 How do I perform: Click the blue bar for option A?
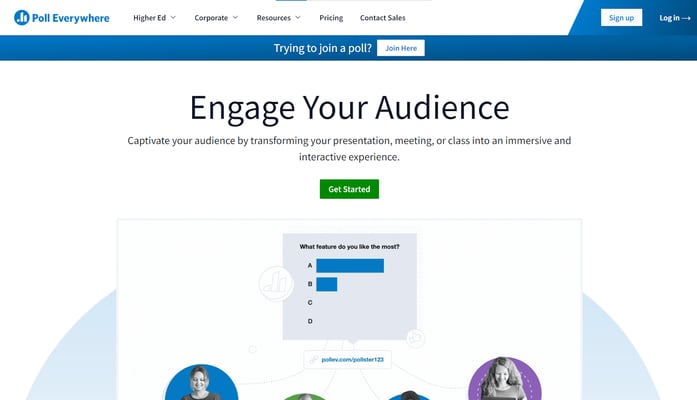click(x=350, y=266)
